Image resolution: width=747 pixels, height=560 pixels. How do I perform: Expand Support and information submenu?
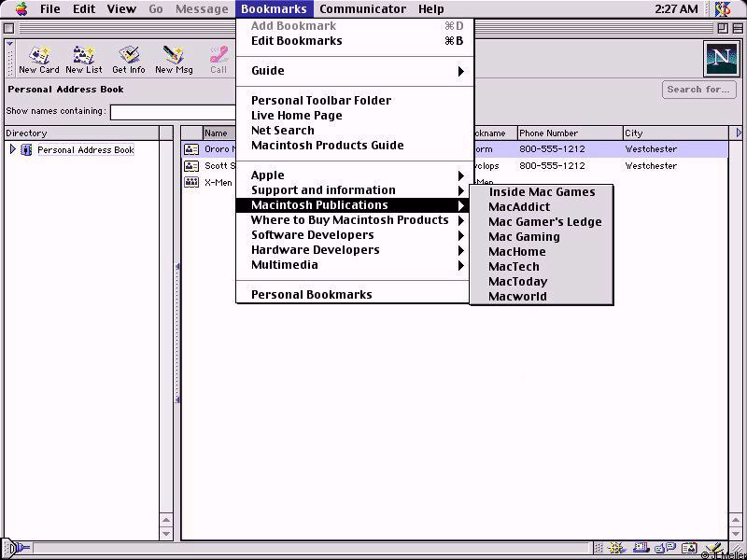[460, 190]
